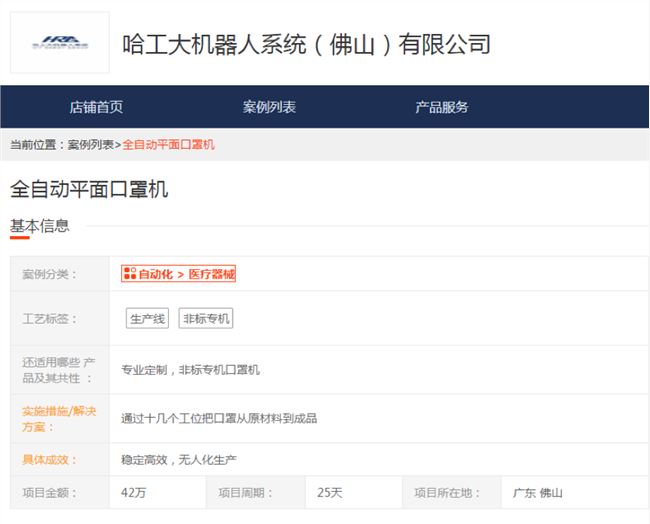Screen dimensions: 650x524
Task: Click the 项目金额 label
Action: pyautogui.click(x=49, y=492)
